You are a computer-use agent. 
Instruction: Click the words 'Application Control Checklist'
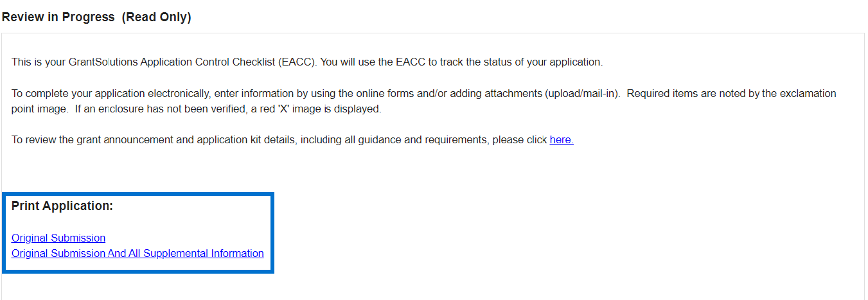209,62
